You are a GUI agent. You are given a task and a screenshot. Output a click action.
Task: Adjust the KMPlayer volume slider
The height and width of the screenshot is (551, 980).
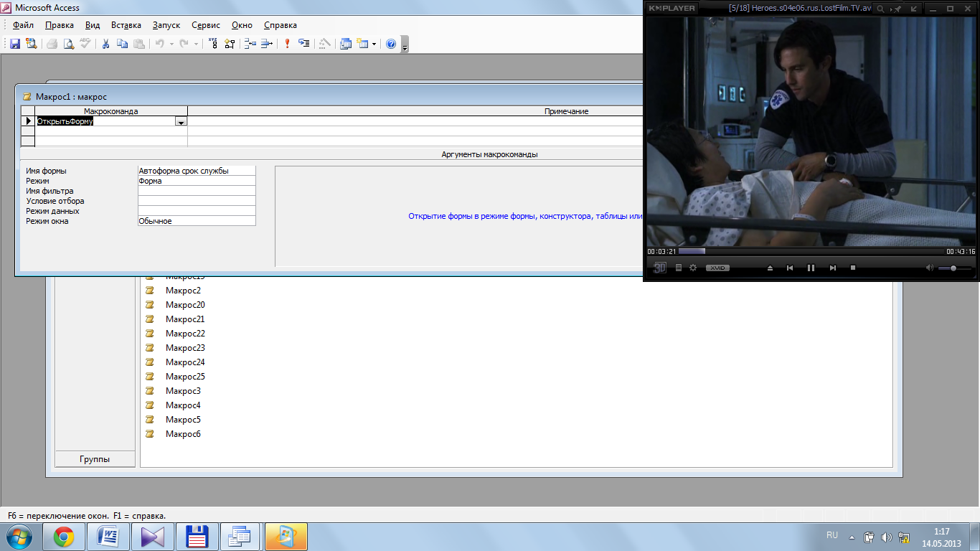pyautogui.click(x=955, y=268)
